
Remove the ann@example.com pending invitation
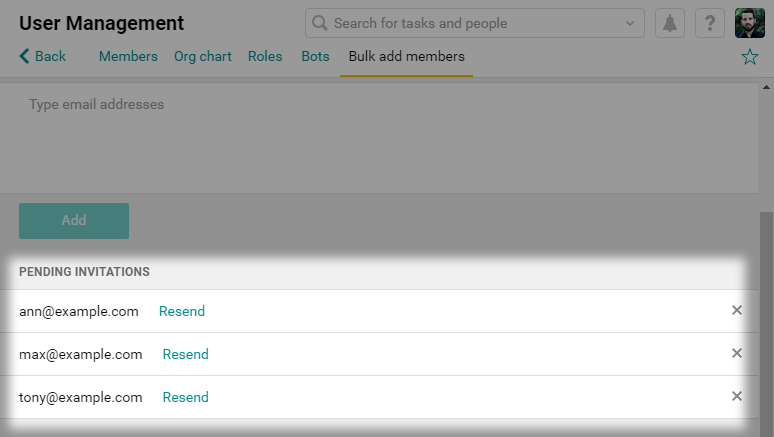[736, 310]
